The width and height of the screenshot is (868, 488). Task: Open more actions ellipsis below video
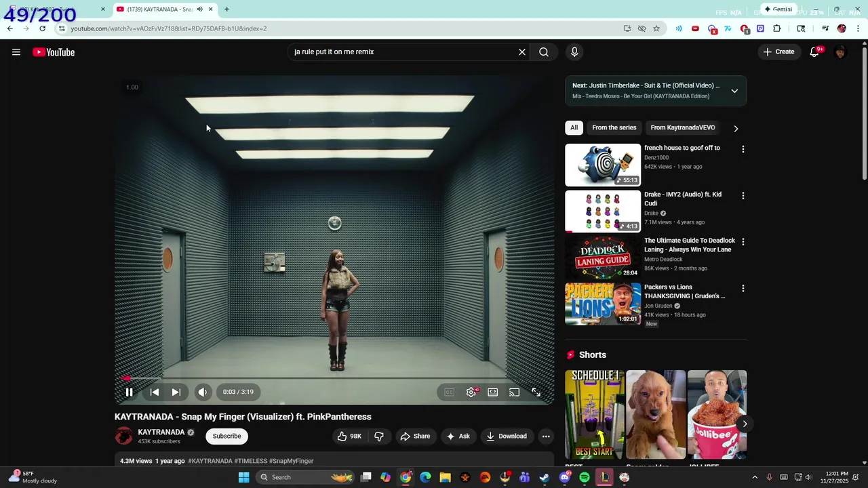tap(546, 436)
